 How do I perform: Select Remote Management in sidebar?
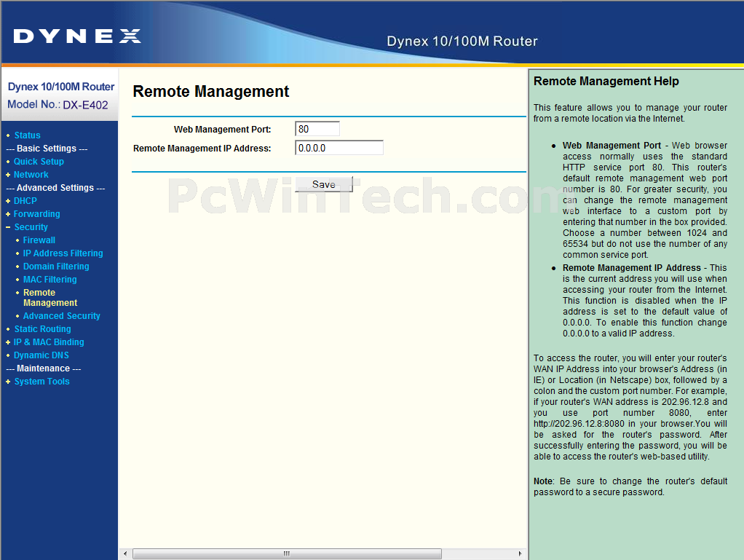(x=50, y=298)
